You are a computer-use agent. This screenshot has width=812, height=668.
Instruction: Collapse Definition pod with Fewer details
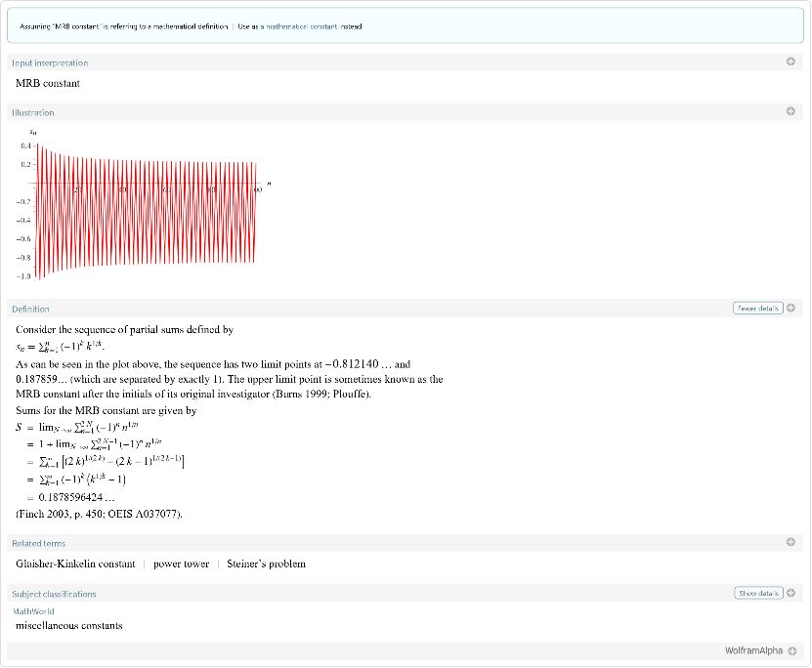point(757,309)
